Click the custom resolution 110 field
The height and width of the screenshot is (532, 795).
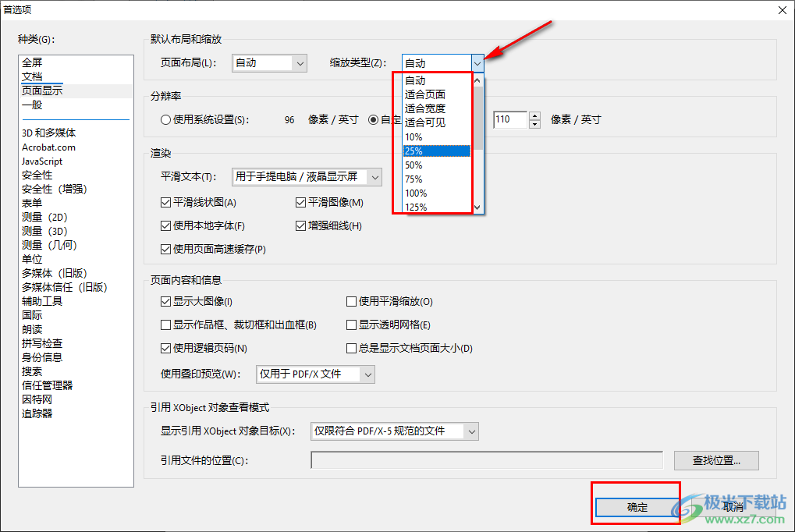(x=510, y=119)
